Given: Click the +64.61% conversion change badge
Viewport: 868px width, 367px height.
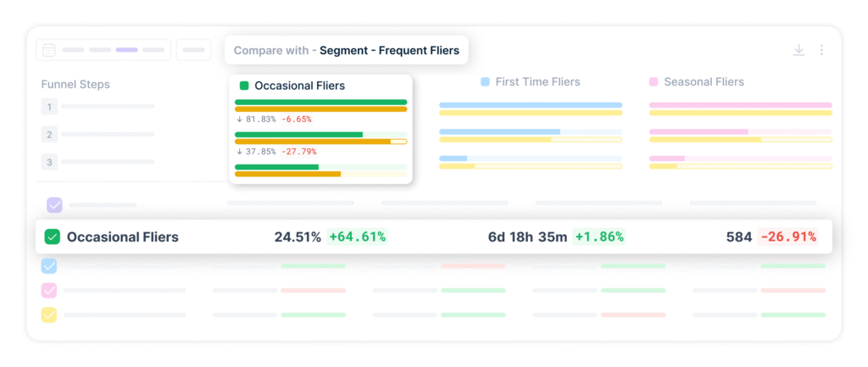Looking at the screenshot, I should tap(357, 237).
